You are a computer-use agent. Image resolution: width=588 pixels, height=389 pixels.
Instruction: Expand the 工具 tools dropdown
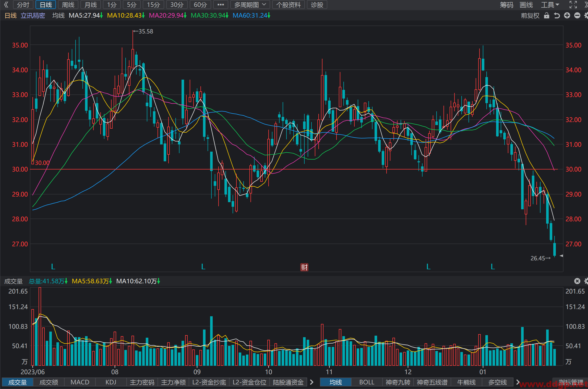550,5
